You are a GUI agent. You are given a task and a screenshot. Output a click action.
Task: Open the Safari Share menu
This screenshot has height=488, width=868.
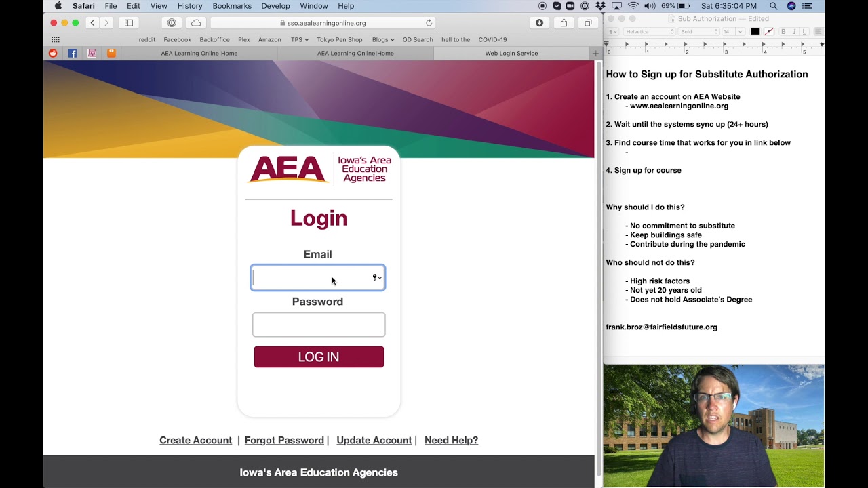[x=564, y=23]
